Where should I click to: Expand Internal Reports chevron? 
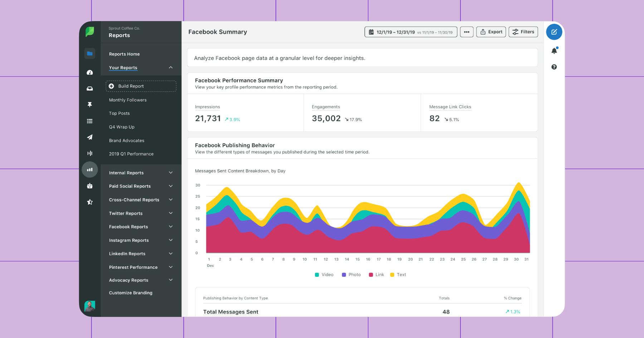171,173
